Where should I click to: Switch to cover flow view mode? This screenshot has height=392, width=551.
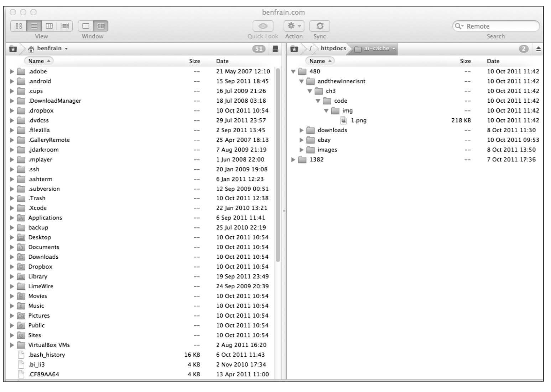pos(64,26)
